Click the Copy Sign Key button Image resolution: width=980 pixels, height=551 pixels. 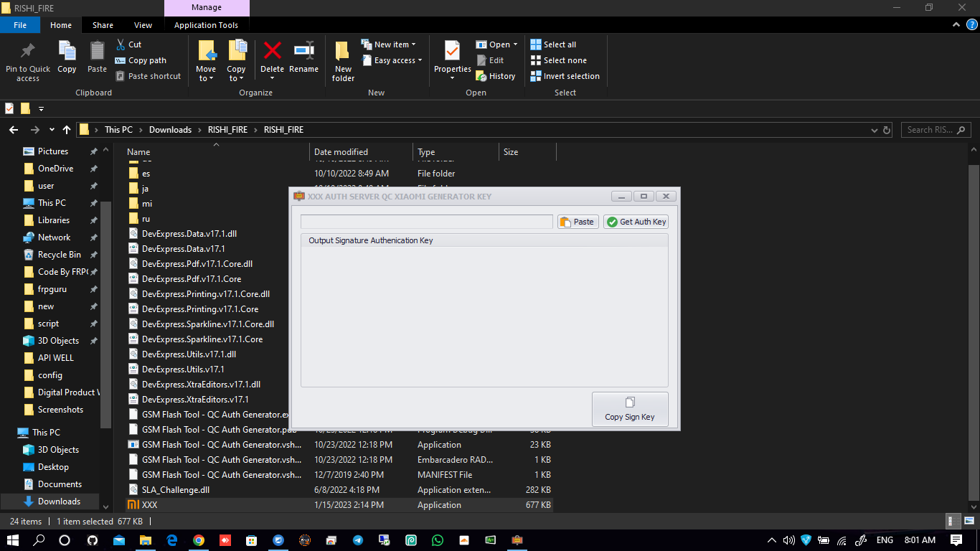(630, 409)
